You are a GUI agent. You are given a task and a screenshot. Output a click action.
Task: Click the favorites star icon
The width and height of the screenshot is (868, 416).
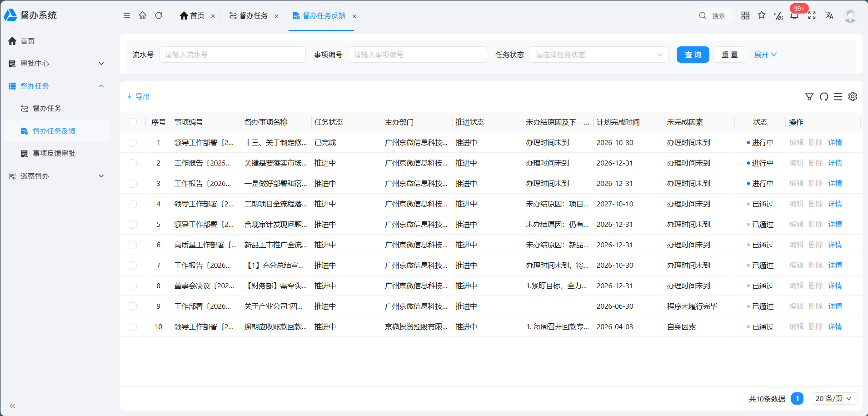coord(762,15)
